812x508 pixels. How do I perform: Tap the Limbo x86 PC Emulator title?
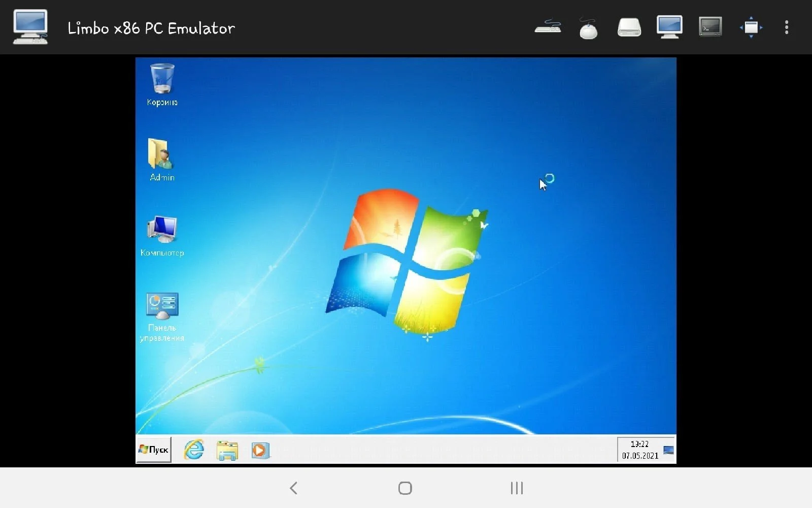pyautogui.click(x=151, y=28)
